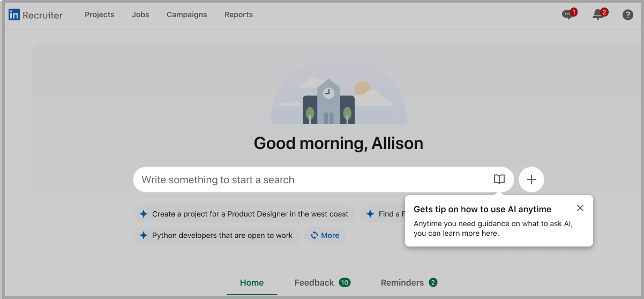This screenshot has width=644, height=299.
Task: Switch to the Reminders tab
Action: (x=409, y=283)
